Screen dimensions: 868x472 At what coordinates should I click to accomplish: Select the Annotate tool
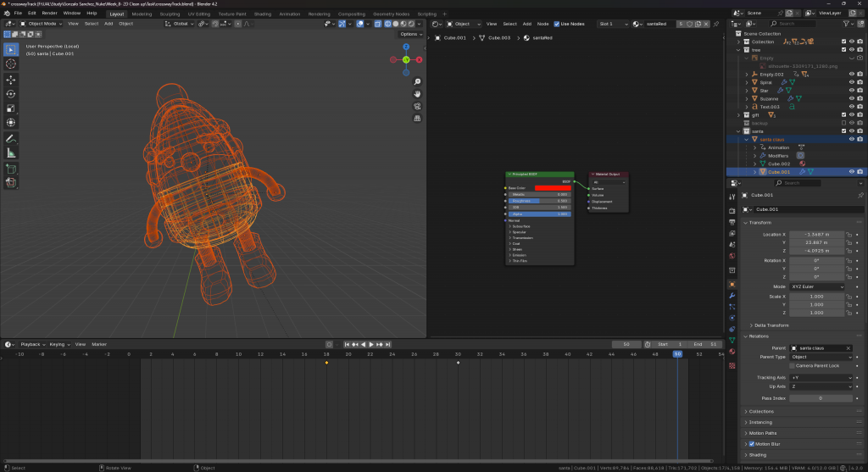10,139
